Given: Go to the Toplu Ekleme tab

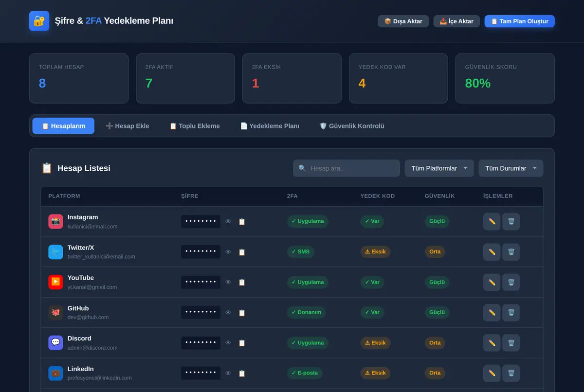Looking at the screenshot, I should [x=195, y=126].
